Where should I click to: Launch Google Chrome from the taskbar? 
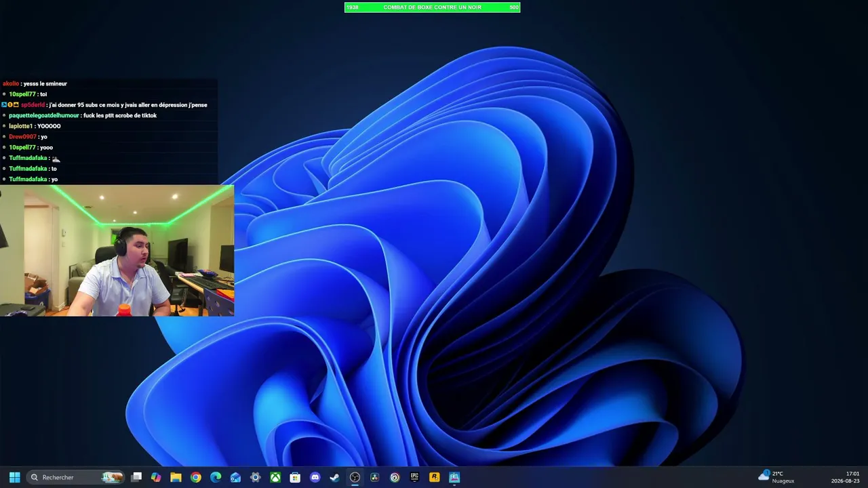tap(195, 477)
